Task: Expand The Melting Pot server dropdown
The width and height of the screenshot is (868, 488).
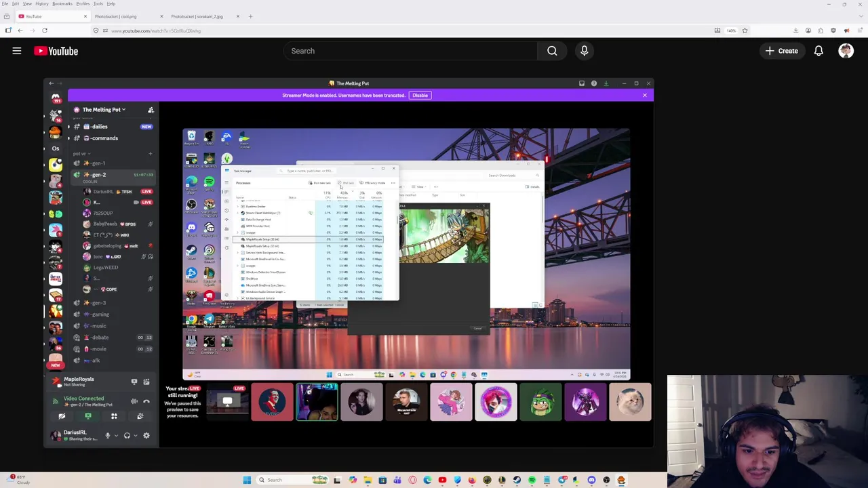Action: 104,110
